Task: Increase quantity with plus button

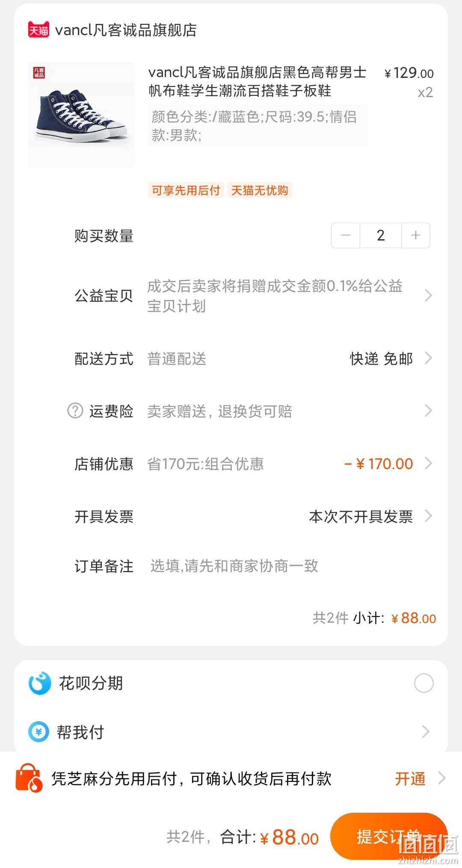Action: coord(415,235)
